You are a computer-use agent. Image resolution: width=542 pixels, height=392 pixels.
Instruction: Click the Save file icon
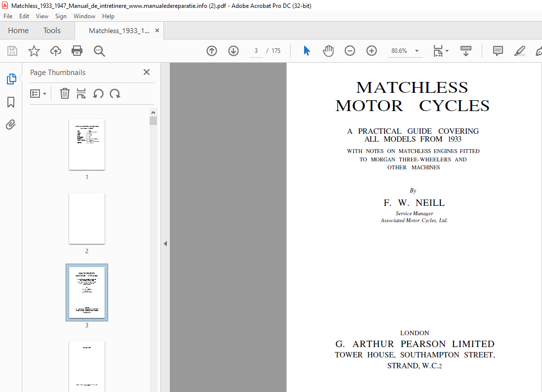point(12,51)
